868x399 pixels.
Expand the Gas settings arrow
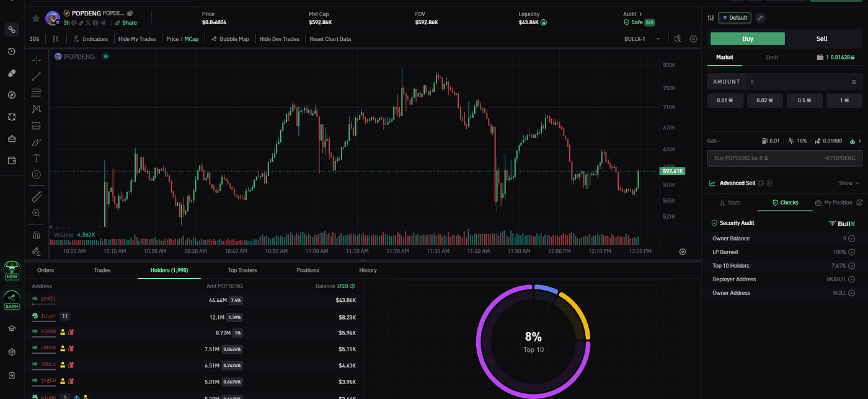coord(859,141)
